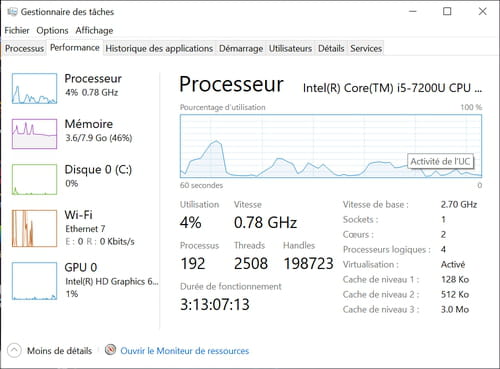Switch to the Services tab
Viewport: 500px width, 369px height.
tap(366, 48)
